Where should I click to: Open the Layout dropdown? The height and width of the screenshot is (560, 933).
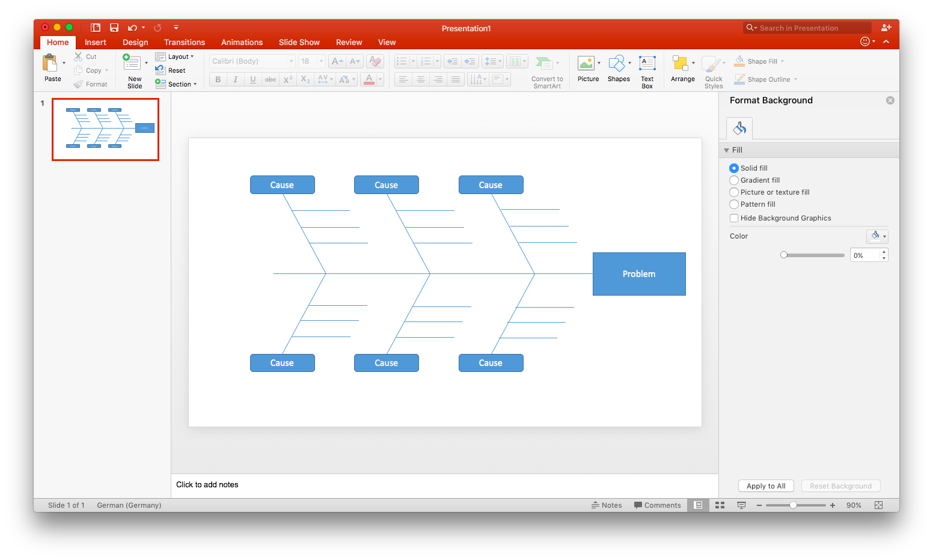pyautogui.click(x=176, y=56)
